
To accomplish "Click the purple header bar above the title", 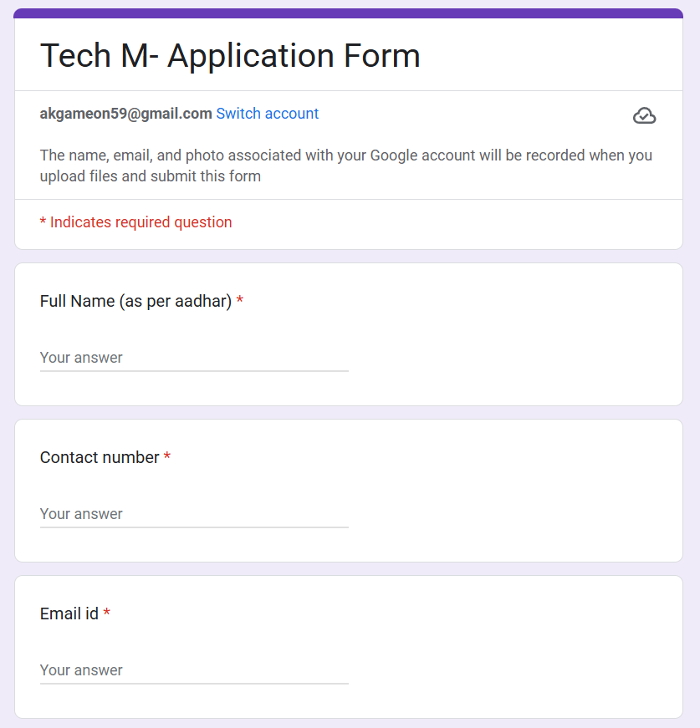I will 349,13.
